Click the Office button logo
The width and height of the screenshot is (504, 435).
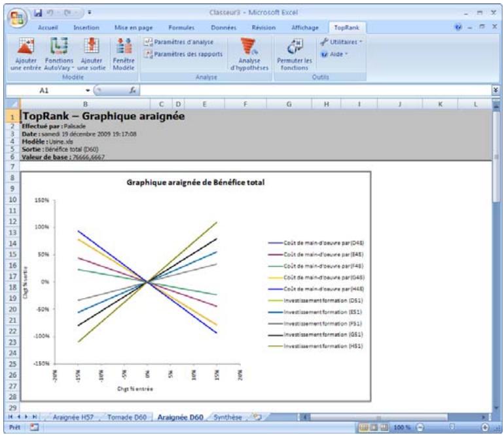[x=17, y=18]
